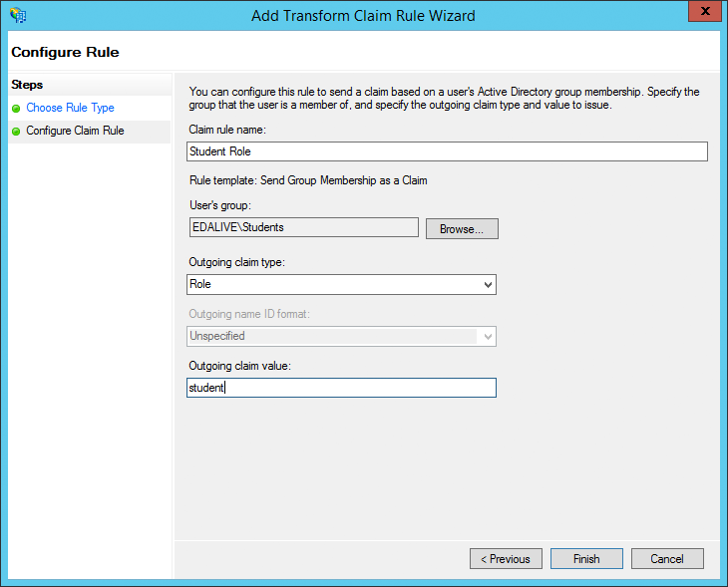Click Finish to complete the wizard
The height and width of the screenshot is (587, 728).
[x=586, y=559]
